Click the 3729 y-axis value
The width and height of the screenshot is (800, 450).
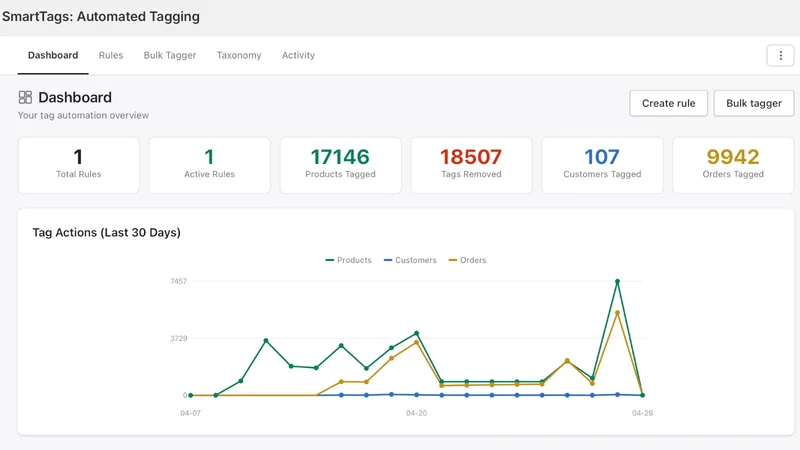pyautogui.click(x=179, y=338)
